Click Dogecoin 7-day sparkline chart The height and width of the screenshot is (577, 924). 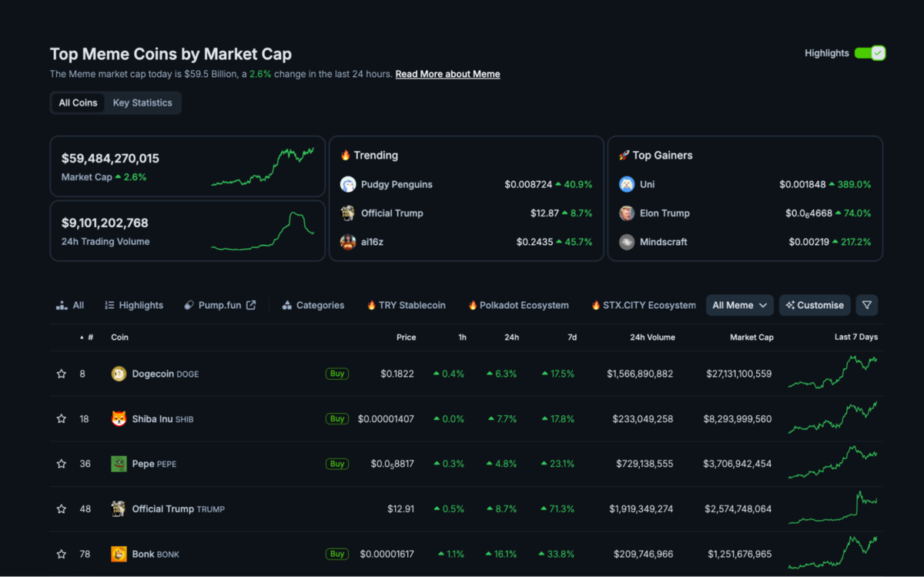point(832,372)
